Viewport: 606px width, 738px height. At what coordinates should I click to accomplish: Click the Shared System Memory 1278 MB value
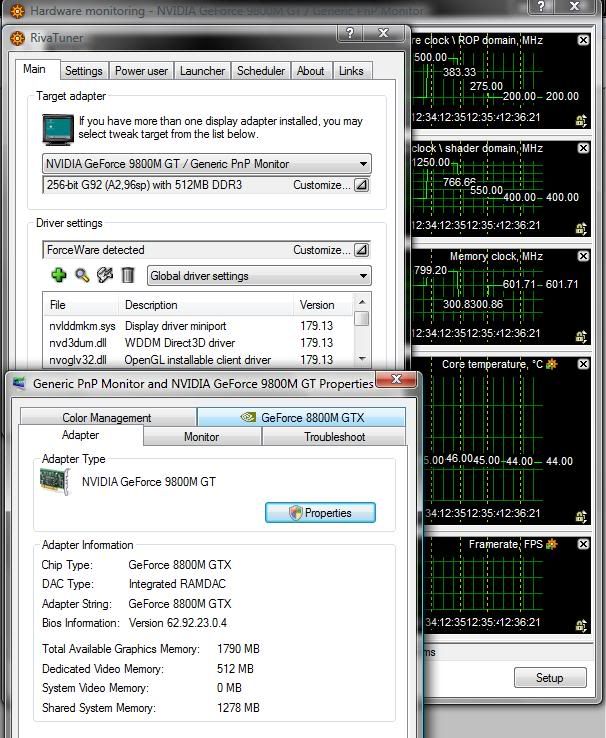(x=239, y=707)
